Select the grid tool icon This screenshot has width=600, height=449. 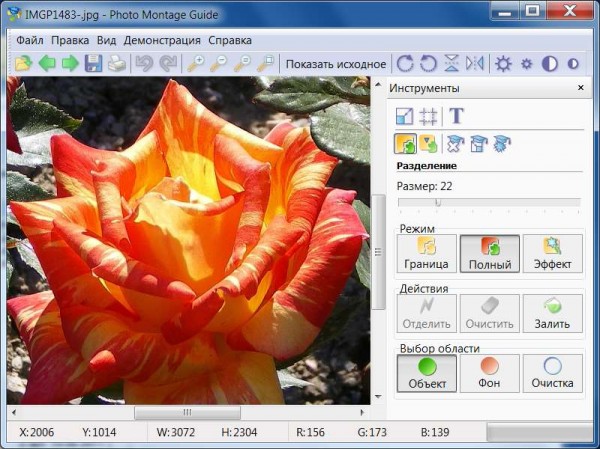click(430, 116)
